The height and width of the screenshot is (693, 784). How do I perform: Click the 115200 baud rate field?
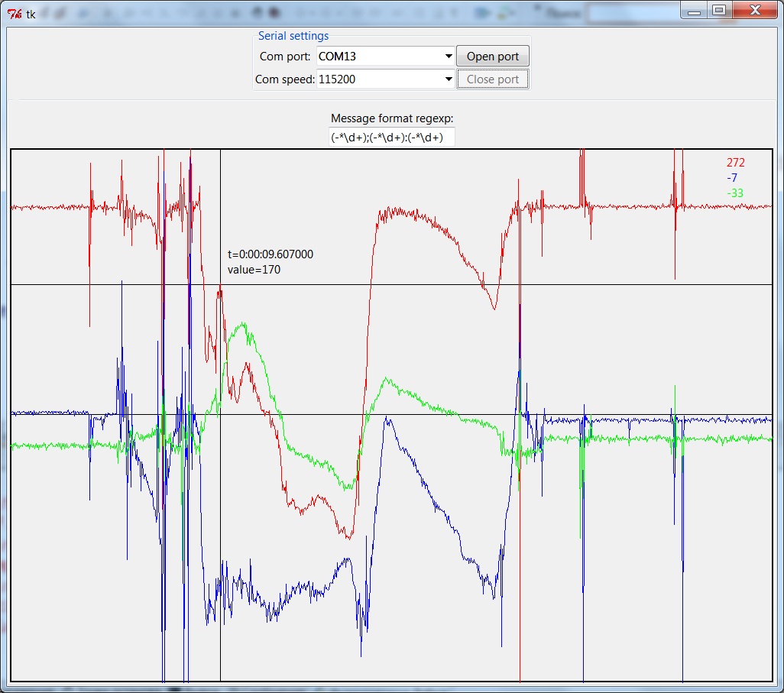[378, 79]
